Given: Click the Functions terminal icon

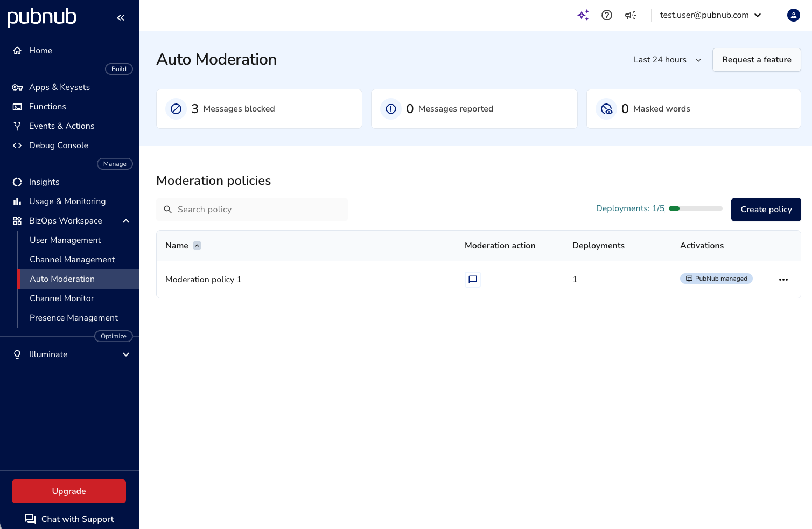Looking at the screenshot, I should point(17,107).
